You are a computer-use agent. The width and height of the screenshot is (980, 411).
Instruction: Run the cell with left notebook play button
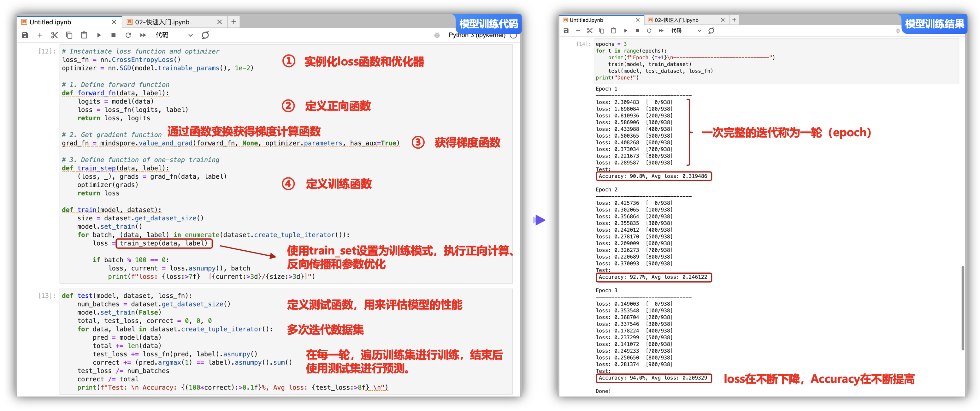point(99,35)
